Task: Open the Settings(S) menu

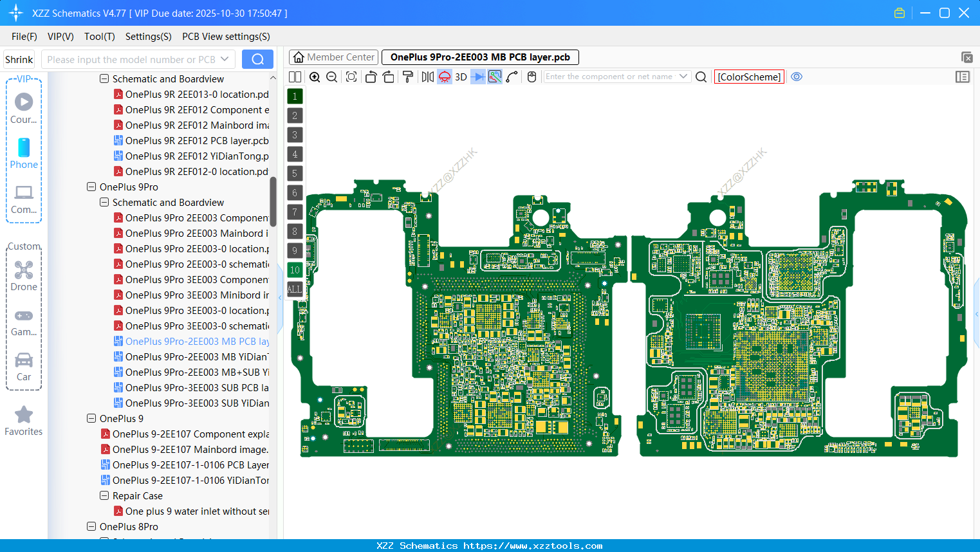Action: [148, 37]
